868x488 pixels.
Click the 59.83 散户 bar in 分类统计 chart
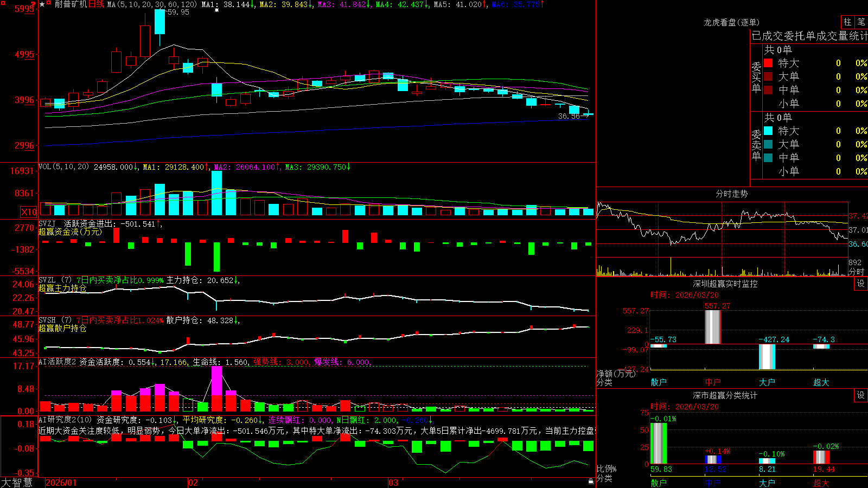click(x=659, y=444)
